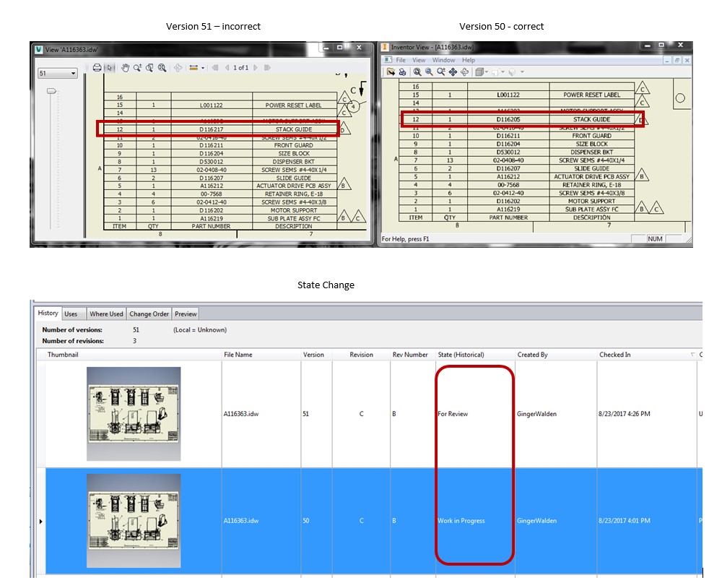The image size is (722, 588).
Task: Click the NUM indicator in Inventor View status bar
Action: 655,238
